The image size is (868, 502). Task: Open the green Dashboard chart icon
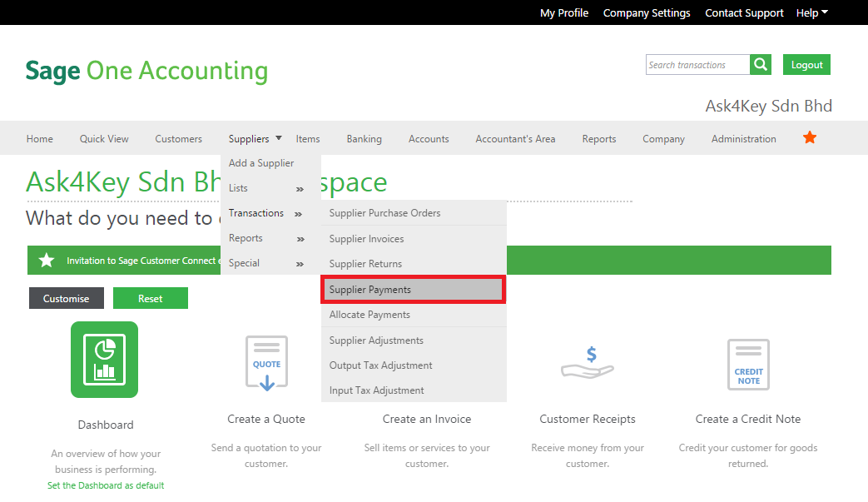pyautogui.click(x=105, y=359)
